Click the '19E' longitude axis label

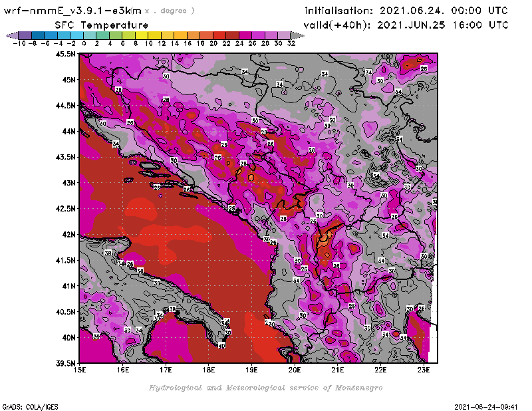tap(252, 370)
